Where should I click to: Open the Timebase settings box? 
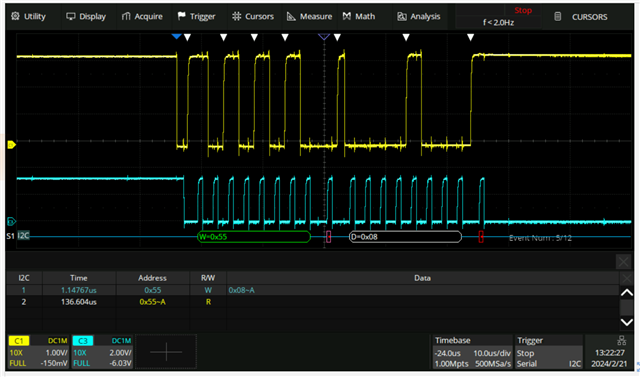472,352
